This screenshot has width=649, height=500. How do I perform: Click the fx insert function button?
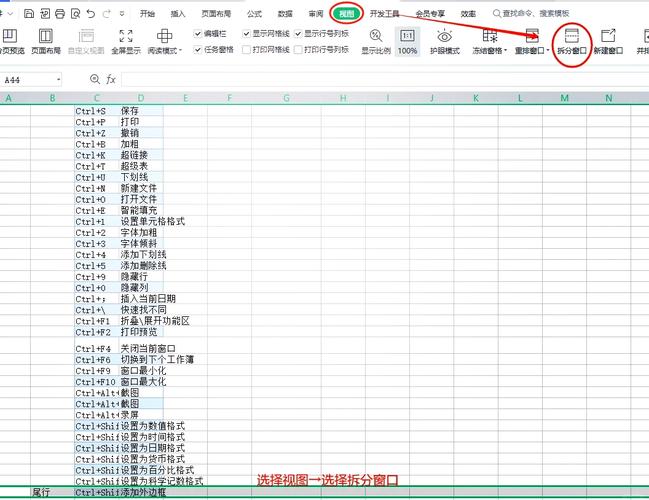click(x=111, y=79)
